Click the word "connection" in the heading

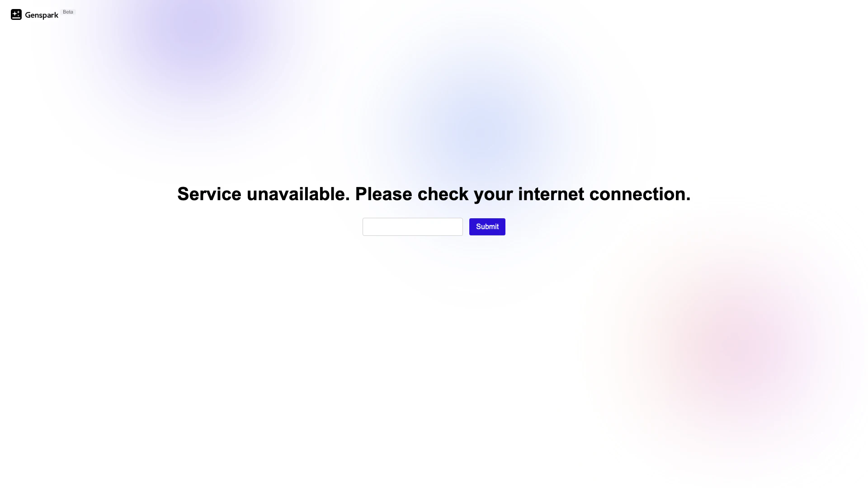click(637, 194)
